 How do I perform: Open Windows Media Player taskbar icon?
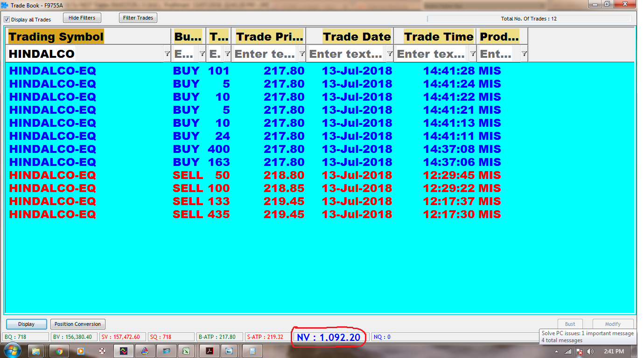80,351
